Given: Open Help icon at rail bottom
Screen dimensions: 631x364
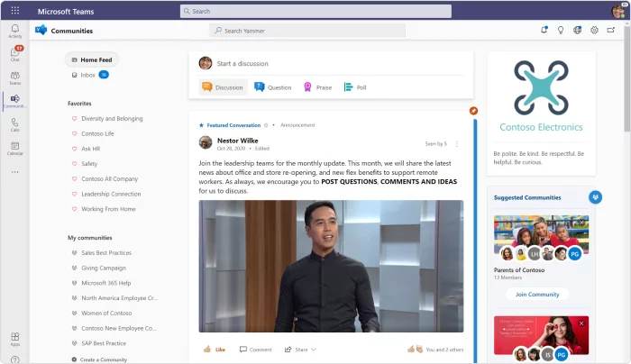Looking at the screenshot, I should coord(15,359).
